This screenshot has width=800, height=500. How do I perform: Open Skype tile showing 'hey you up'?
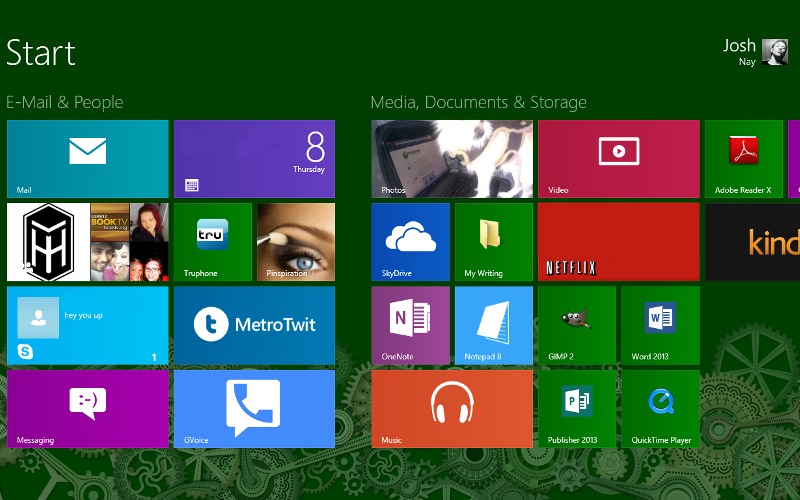click(x=88, y=326)
